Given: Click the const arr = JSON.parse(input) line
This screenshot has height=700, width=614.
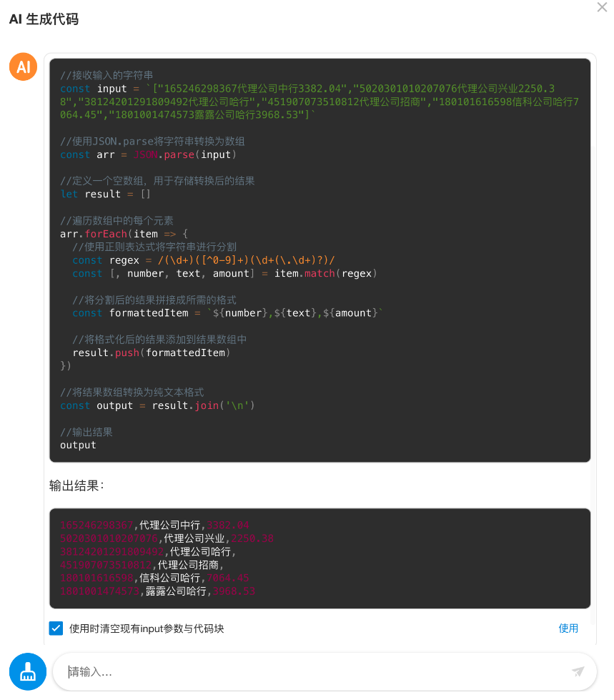Looking at the screenshot, I should pos(148,154).
